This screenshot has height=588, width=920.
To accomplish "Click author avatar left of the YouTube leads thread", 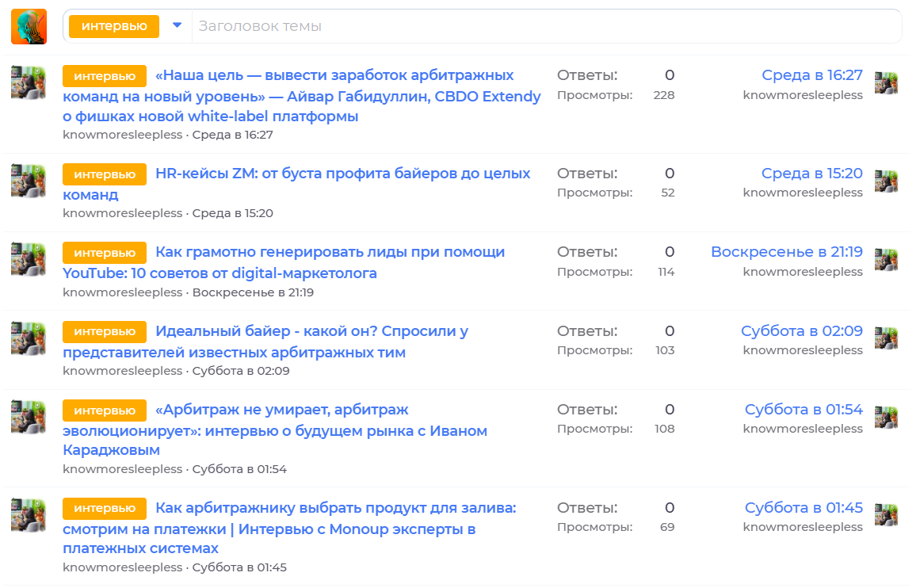I will pos(29,259).
